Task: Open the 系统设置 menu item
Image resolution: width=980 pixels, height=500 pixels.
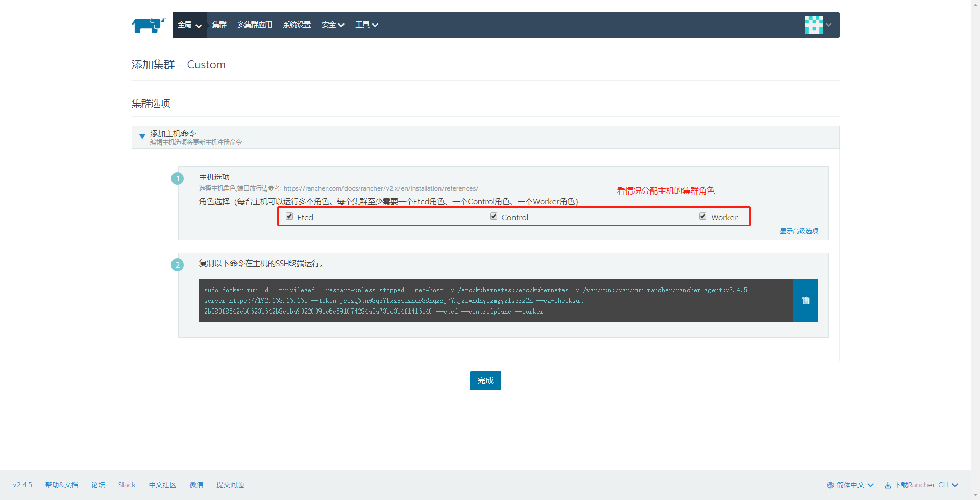Action: [297, 25]
